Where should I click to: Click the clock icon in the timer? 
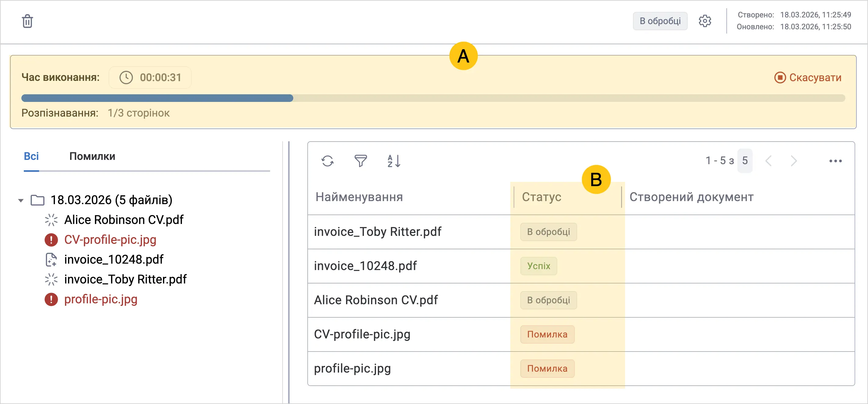(x=126, y=78)
